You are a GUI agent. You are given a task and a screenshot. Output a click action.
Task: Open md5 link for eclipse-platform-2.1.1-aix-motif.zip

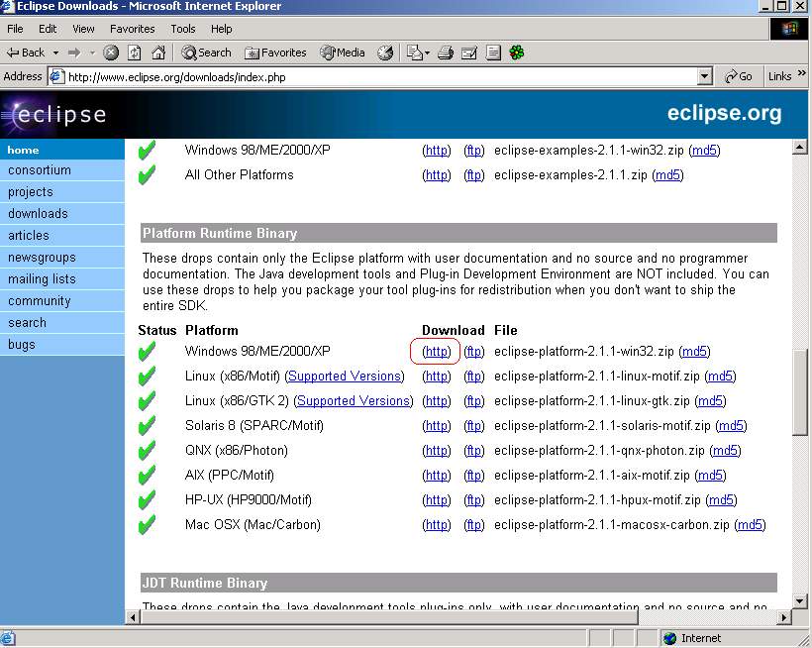click(x=710, y=476)
